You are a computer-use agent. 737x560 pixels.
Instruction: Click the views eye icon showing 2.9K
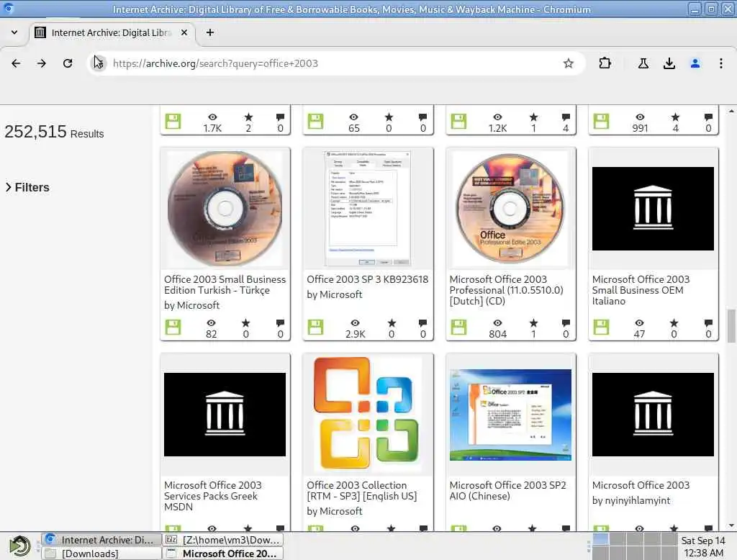(x=355, y=322)
